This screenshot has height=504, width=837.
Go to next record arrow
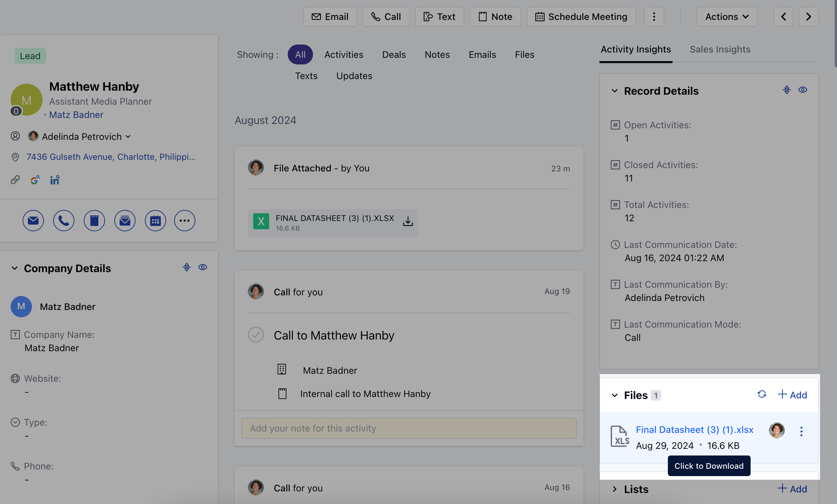(808, 17)
